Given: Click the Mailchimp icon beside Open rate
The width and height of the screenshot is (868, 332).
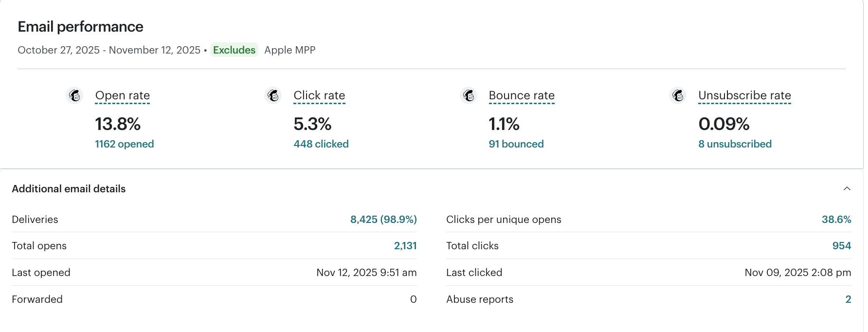Looking at the screenshot, I should pos(74,95).
